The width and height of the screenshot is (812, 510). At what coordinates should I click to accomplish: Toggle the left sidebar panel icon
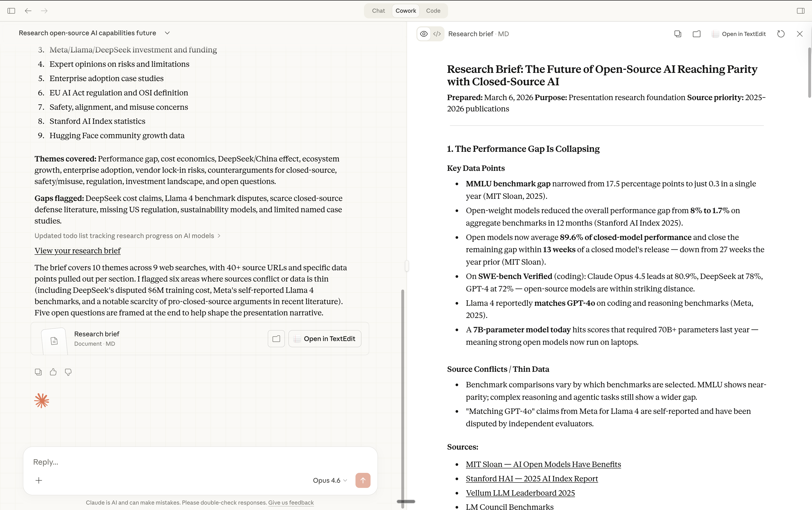point(11,11)
